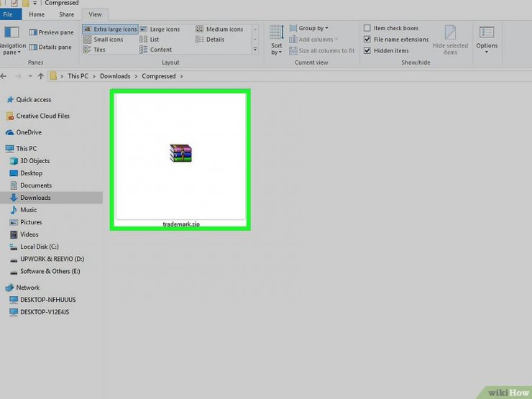The width and height of the screenshot is (532, 399).
Task: Expand the layout gallery more arrow
Action: (x=255, y=50)
